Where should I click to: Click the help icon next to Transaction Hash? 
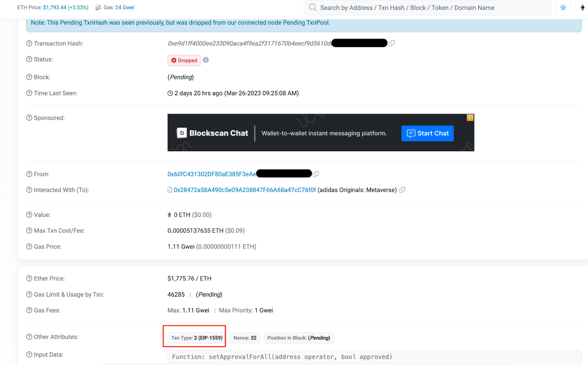point(29,43)
